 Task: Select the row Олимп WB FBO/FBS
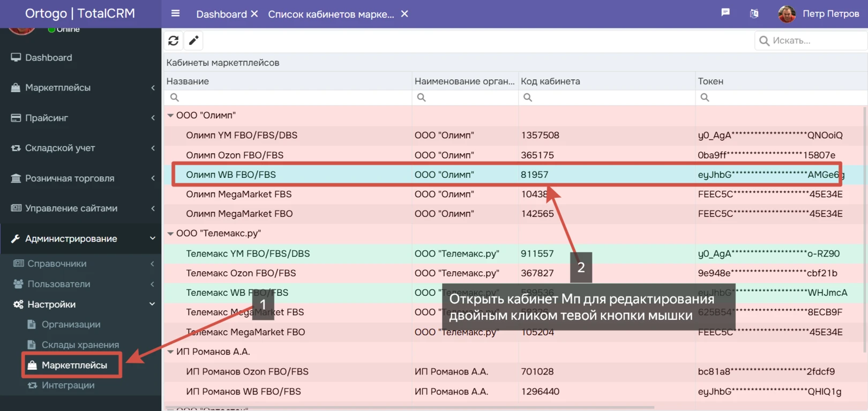pos(514,174)
